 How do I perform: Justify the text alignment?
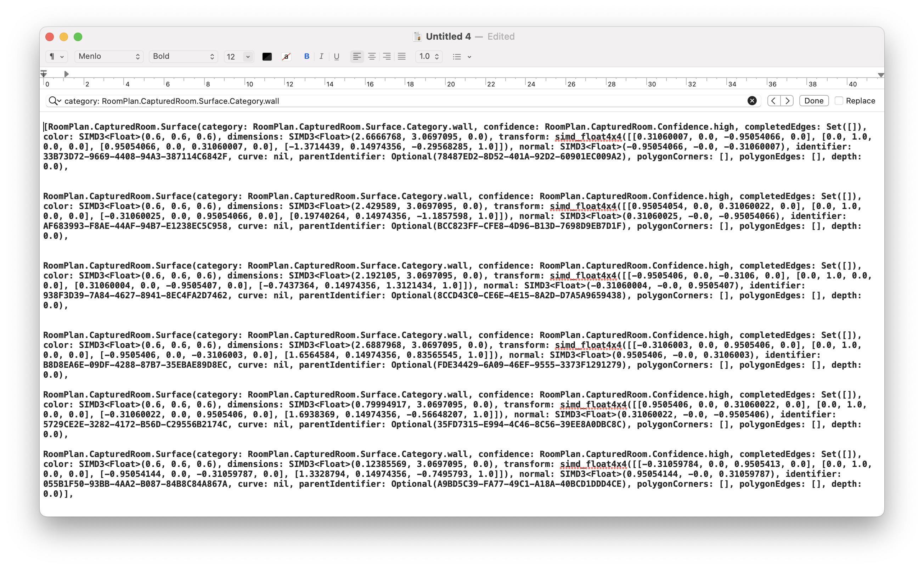(402, 56)
